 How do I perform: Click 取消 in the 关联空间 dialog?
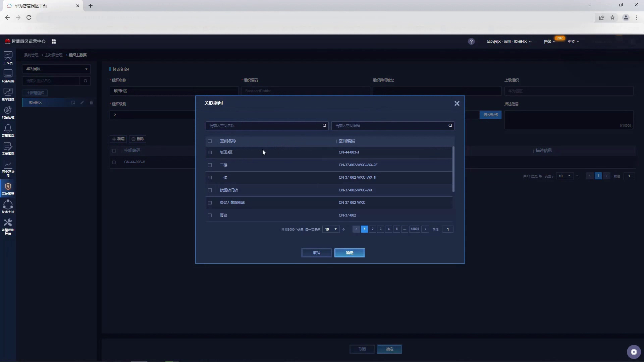point(317,253)
